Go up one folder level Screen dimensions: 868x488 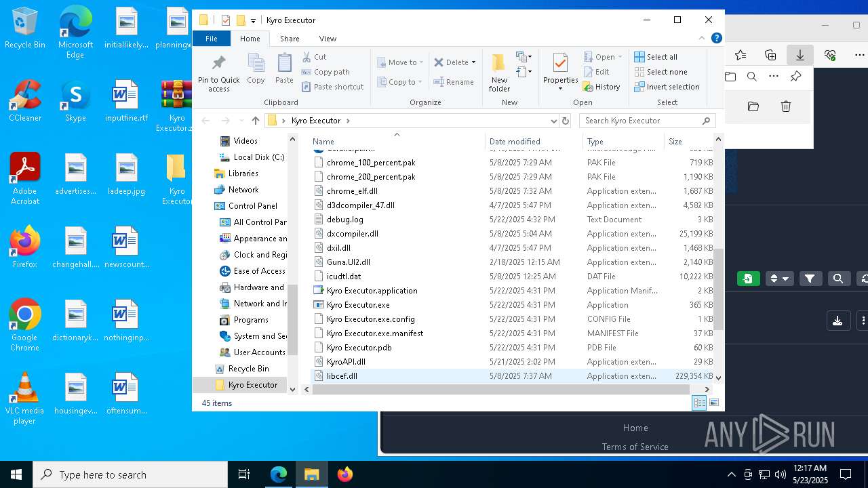[x=255, y=121]
